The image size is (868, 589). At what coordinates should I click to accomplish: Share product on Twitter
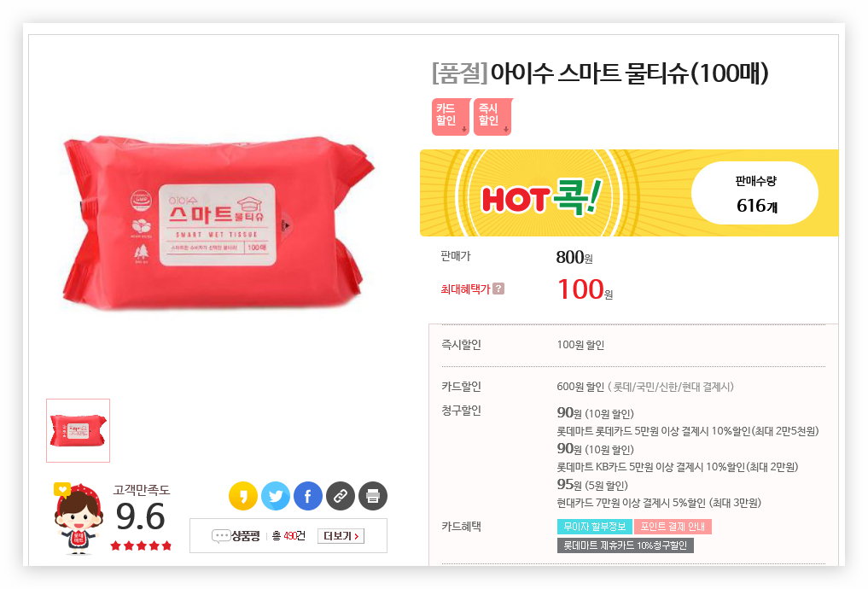click(x=276, y=495)
